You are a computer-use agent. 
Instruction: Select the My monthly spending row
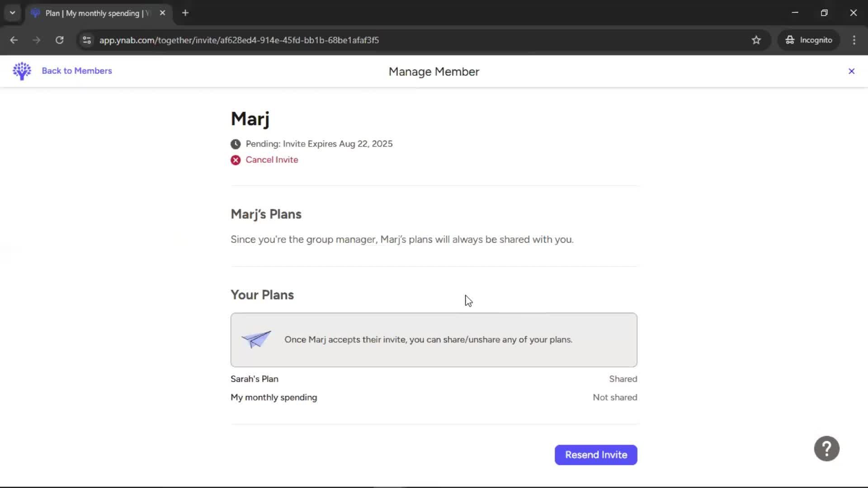[434, 398]
